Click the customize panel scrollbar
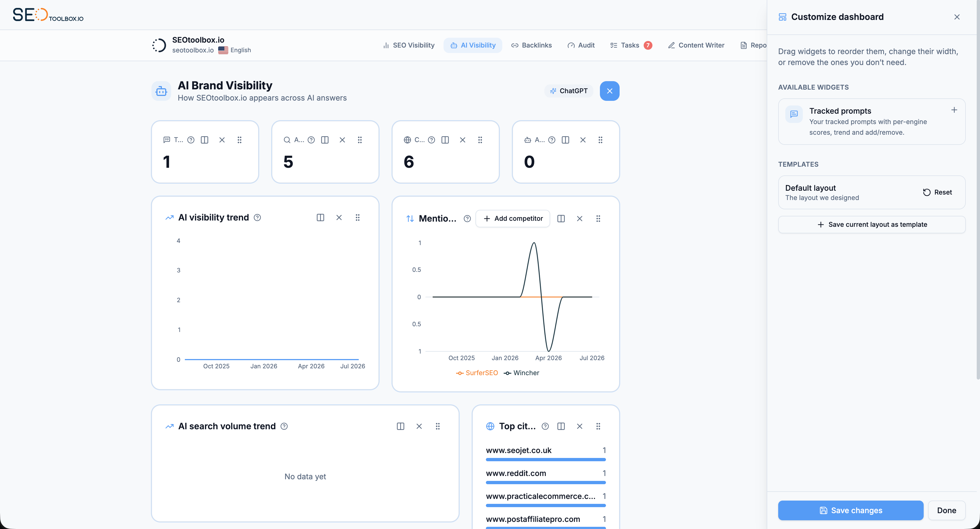Image resolution: width=980 pixels, height=529 pixels. [x=978, y=190]
